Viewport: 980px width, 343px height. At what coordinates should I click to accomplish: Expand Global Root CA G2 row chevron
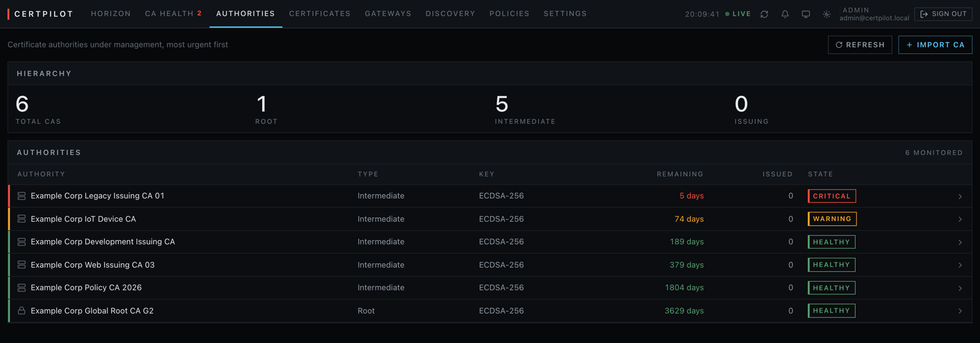coord(960,311)
